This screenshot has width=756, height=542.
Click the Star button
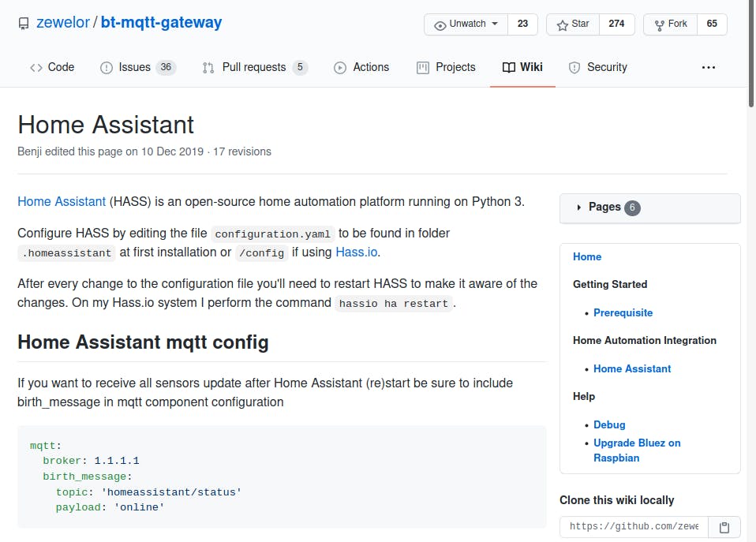(x=573, y=24)
